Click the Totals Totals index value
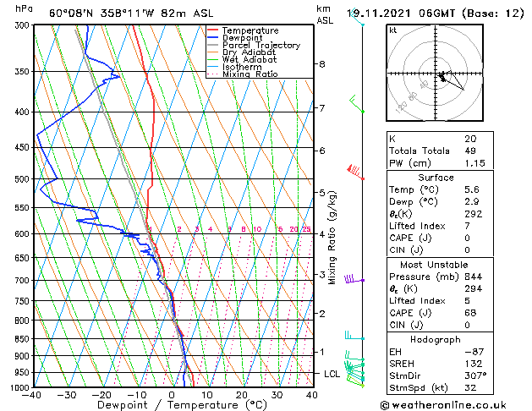The width and height of the screenshot is (532, 411). 470,151
